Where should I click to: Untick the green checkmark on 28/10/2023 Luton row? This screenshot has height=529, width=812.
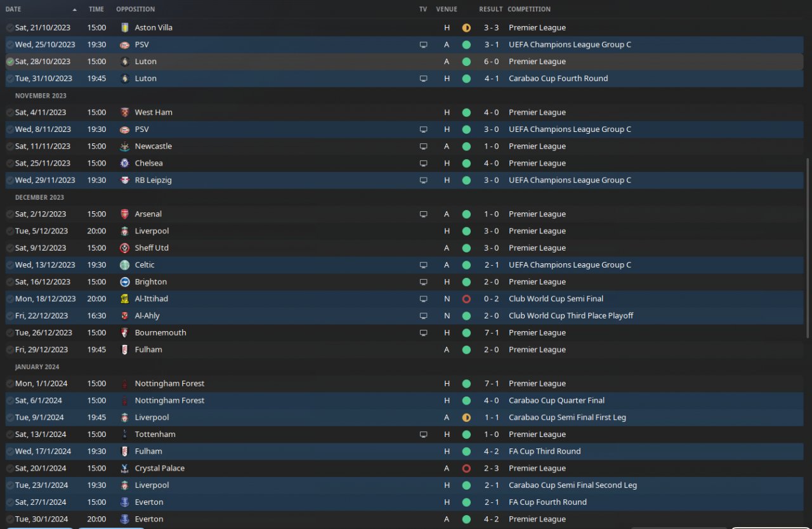10,62
